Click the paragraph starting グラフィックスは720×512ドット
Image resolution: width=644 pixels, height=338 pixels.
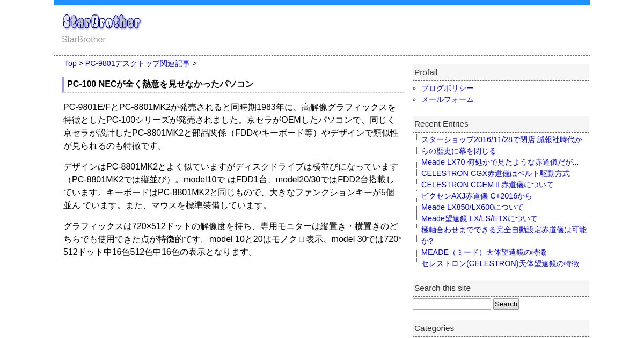pos(232,239)
